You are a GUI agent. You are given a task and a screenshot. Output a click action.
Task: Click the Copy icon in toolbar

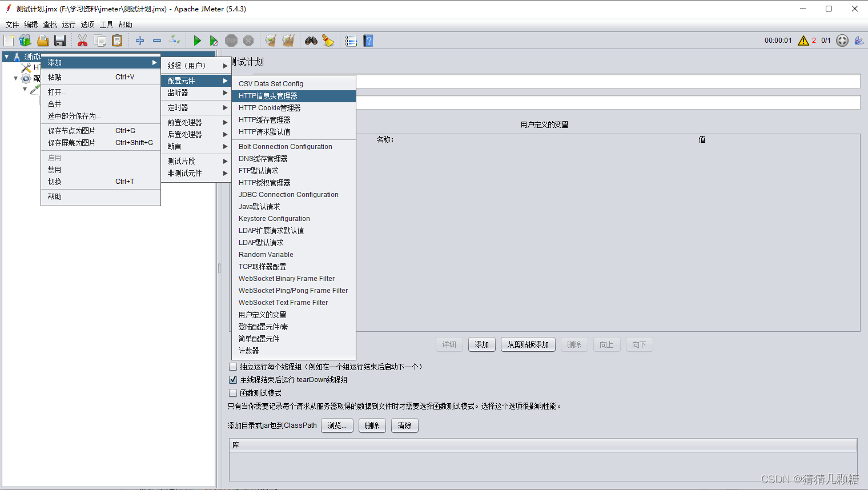click(x=100, y=41)
